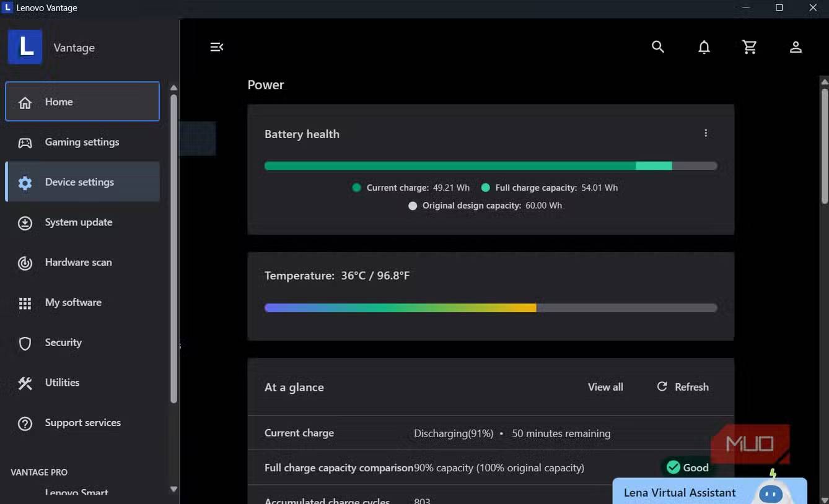
Task: Select Device settings in sidebar
Action: click(82, 182)
